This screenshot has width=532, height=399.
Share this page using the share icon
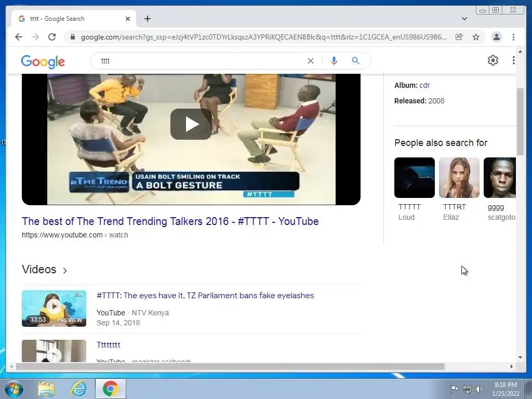click(459, 37)
